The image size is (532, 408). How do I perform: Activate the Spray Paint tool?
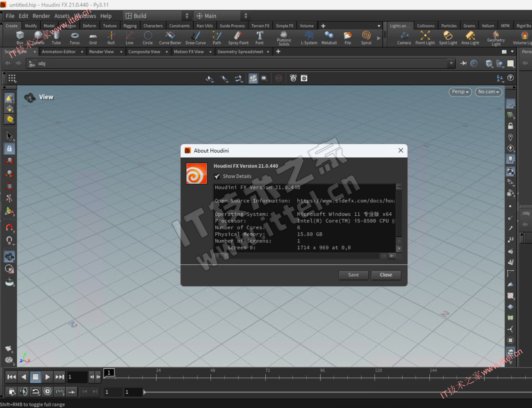(x=238, y=37)
